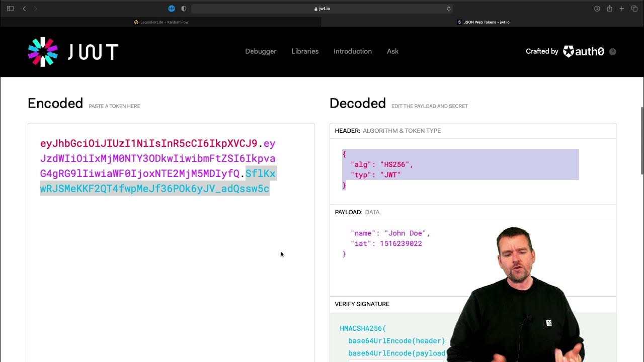Screen dimensions: 644x362
Task: Click the PAYLOAD: DATA label
Action: coord(357,212)
